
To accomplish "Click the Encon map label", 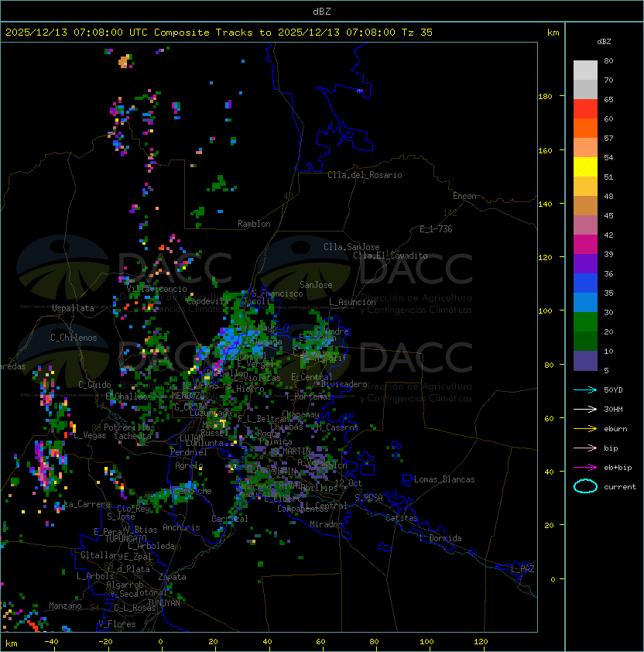I will click(x=464, y=196).
